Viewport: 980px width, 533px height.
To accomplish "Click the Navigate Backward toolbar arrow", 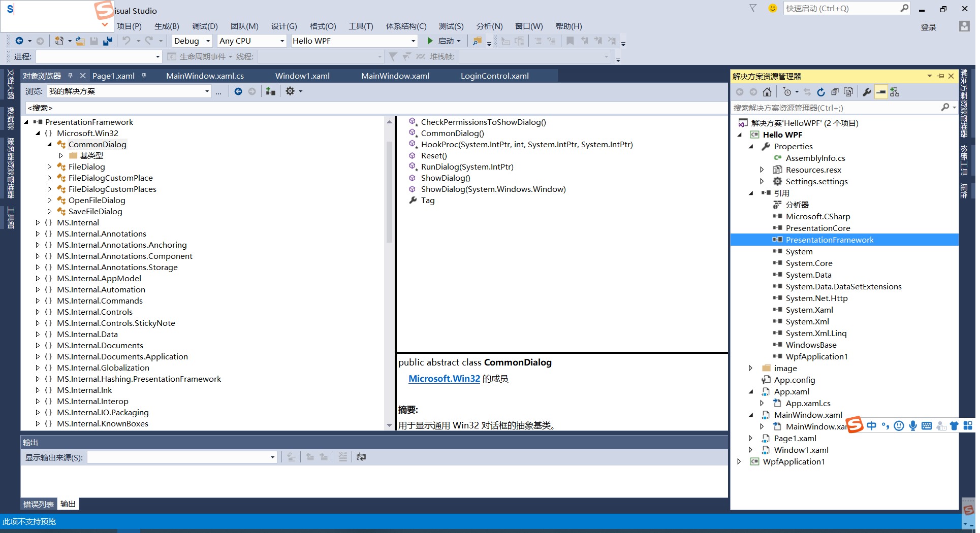I will pyautogui.click(x=19, y=41).
